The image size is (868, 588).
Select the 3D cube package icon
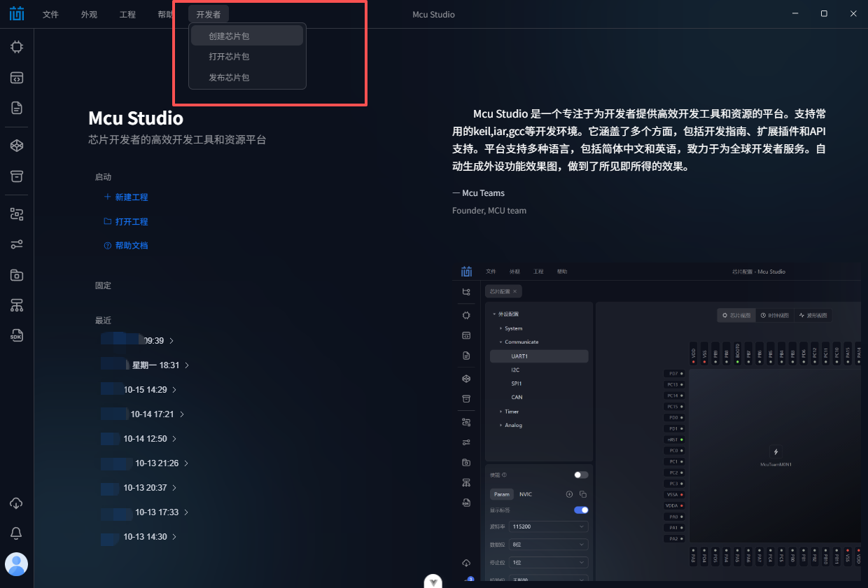coord(17,146)
